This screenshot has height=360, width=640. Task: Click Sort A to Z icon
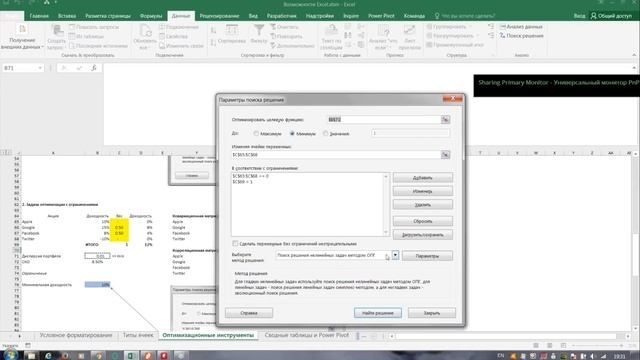point(213,31)
